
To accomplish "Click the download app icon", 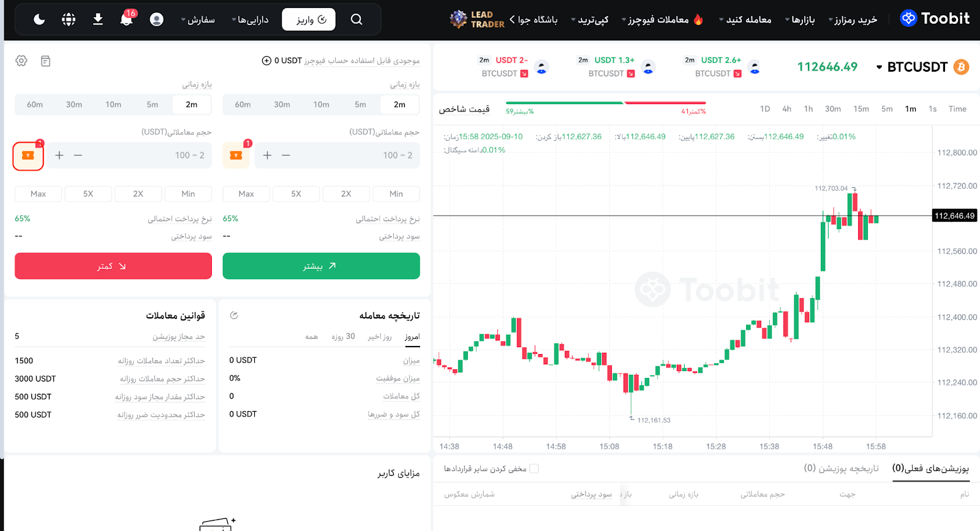I will [98, 20].
